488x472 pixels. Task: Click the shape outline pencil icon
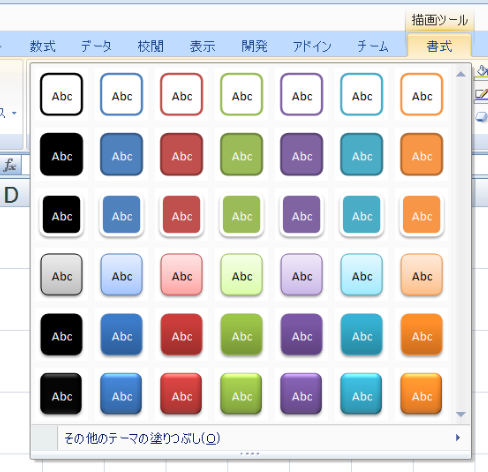482,94
